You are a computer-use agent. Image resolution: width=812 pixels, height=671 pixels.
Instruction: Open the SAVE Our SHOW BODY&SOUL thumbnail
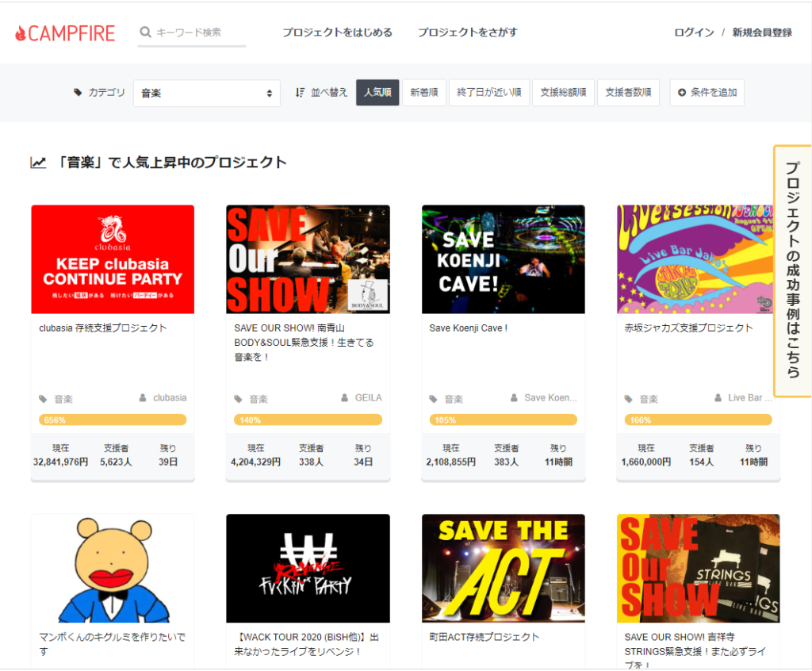pos(308,259)
